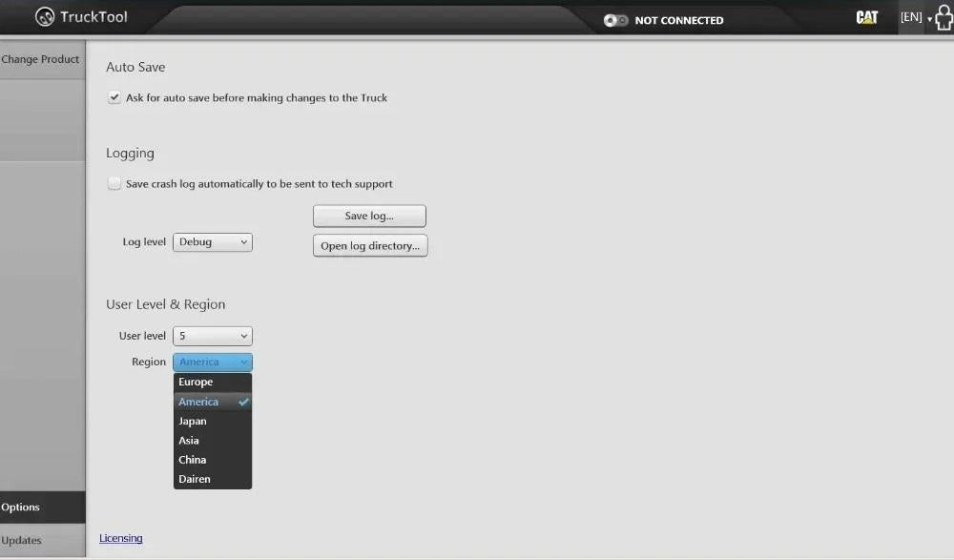Click Open log directory... button
This screenshot has height=560, width=954.
pos(370,246)
